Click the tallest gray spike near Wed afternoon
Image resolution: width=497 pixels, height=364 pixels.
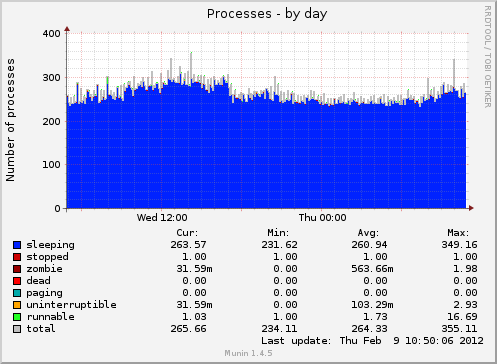191,67
